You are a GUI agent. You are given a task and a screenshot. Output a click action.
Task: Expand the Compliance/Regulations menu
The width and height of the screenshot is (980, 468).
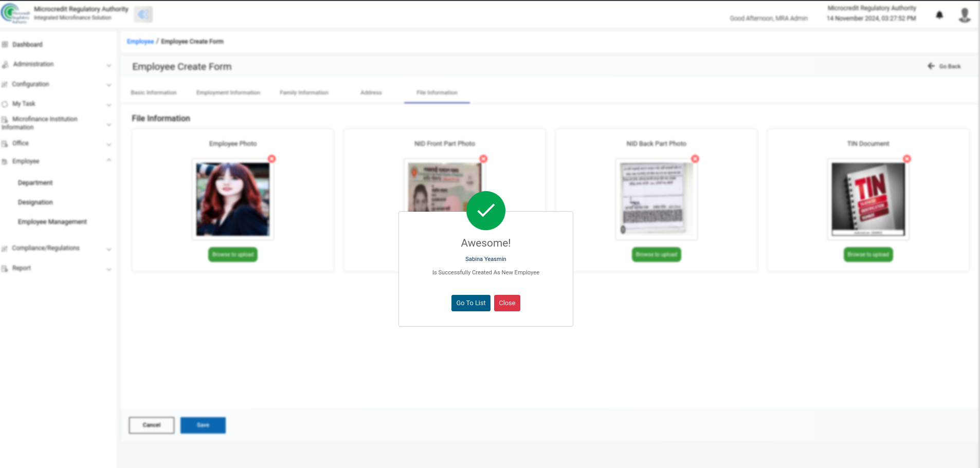pyautogui.click(x=57, y=248)
